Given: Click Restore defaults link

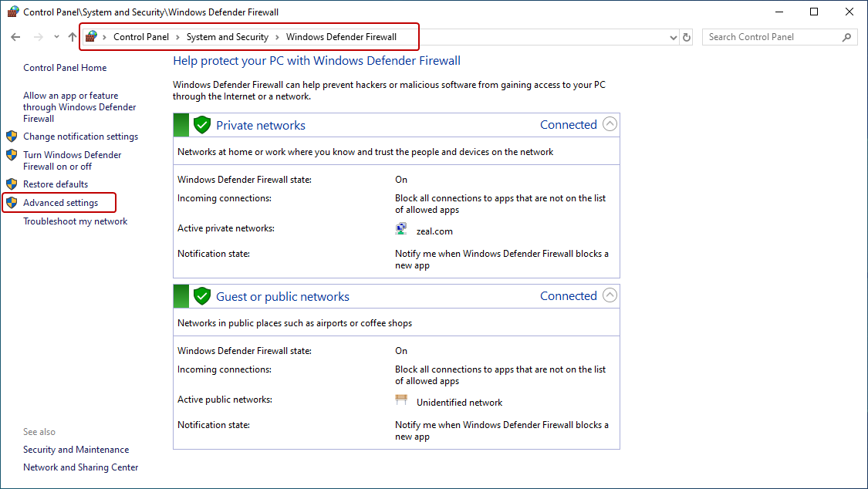Looking at the screenshot, I should [x=56, y=184].
